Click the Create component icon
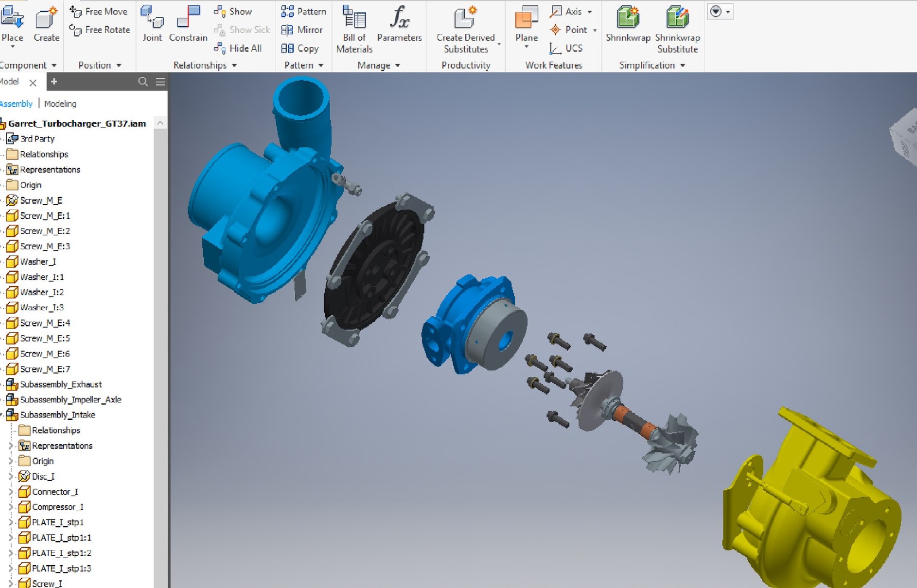Screen dimensions: 917x588 click(46, 24)
